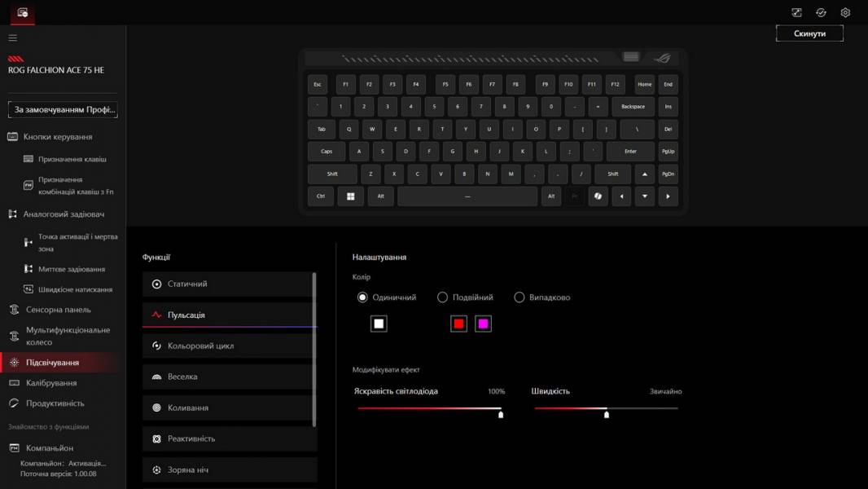Select the Компаньйон item

(x=49, y=448)
